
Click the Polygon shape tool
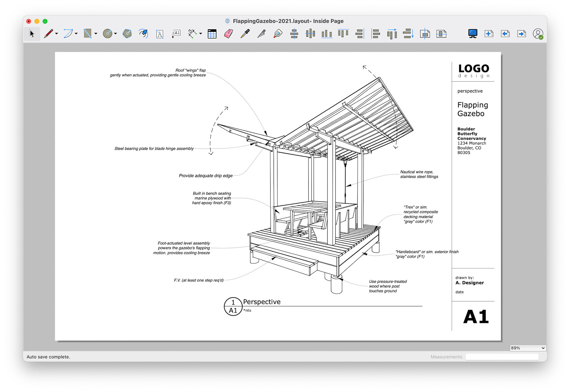(127, 34)
